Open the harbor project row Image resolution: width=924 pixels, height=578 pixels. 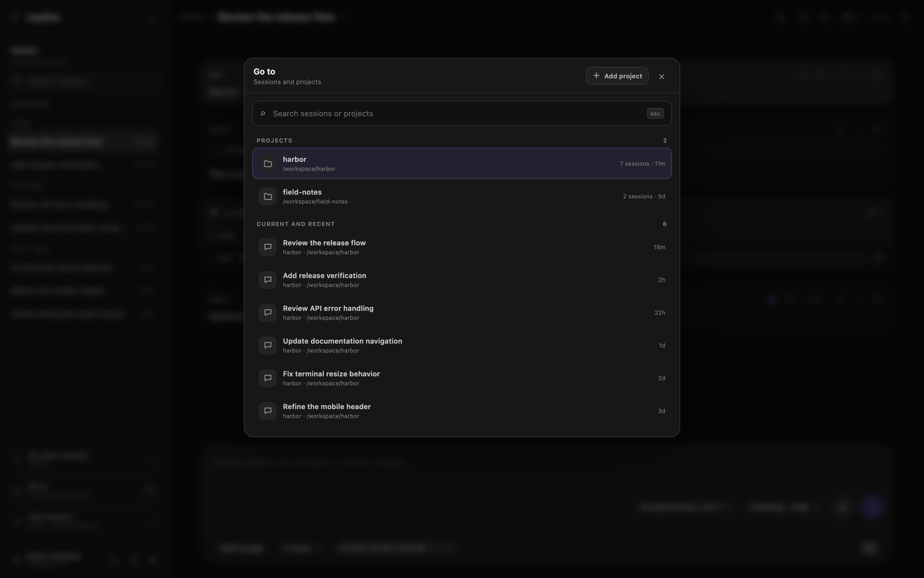tap(462, 164)
